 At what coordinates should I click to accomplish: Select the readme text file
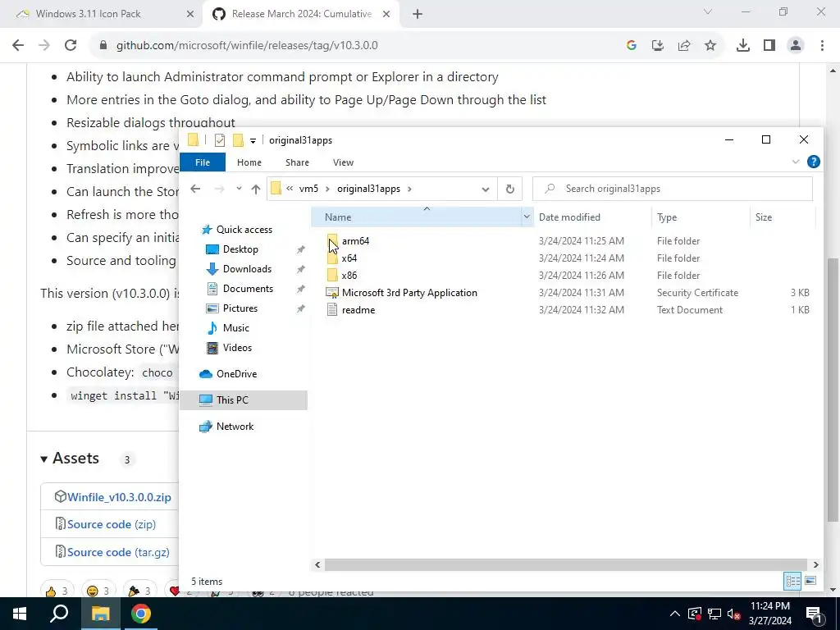click(358, 309)
